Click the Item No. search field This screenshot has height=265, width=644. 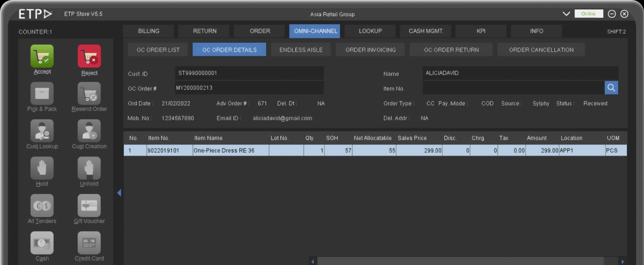tap(513, 88)
